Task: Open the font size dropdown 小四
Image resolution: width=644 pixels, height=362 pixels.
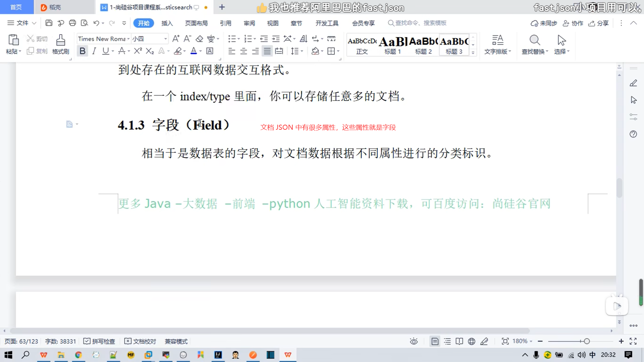Action: 165,39
